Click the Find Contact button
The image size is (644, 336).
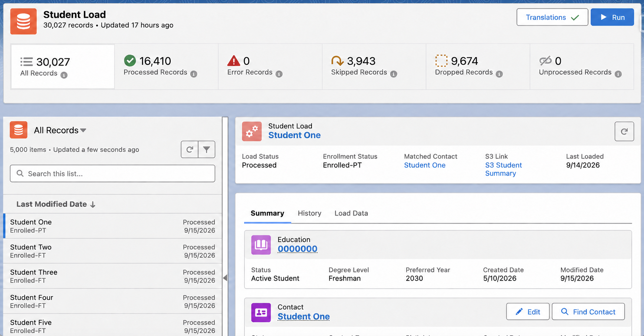pyautogui.click(x=588, y=312)
